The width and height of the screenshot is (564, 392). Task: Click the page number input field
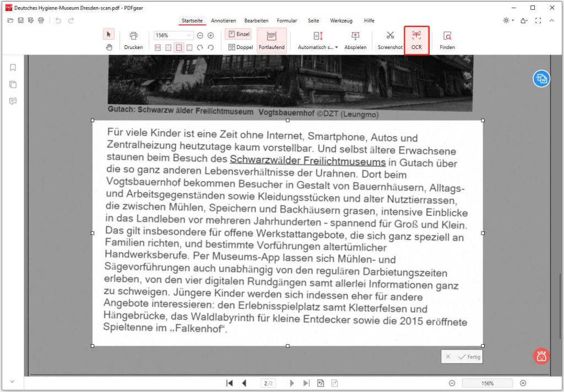267,383
